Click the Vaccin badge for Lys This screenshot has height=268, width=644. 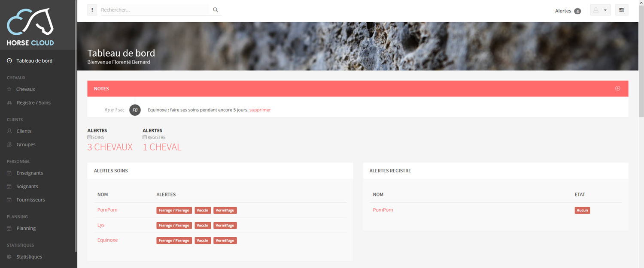pos(202,226)
